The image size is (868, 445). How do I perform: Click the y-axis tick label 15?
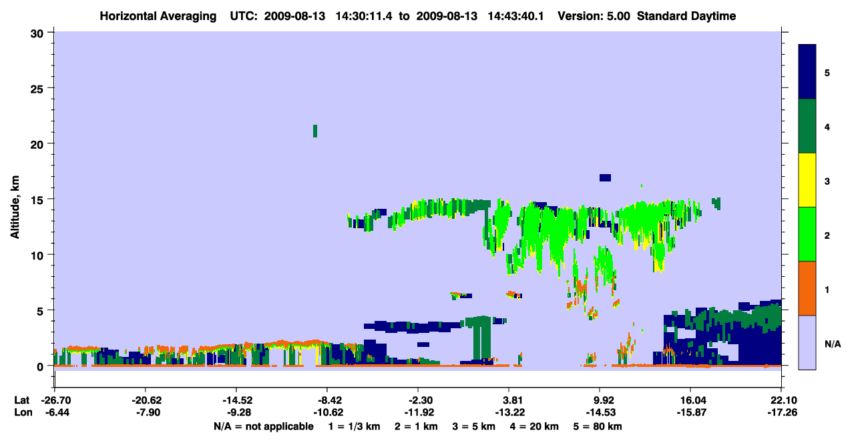(x=39, y=199)
